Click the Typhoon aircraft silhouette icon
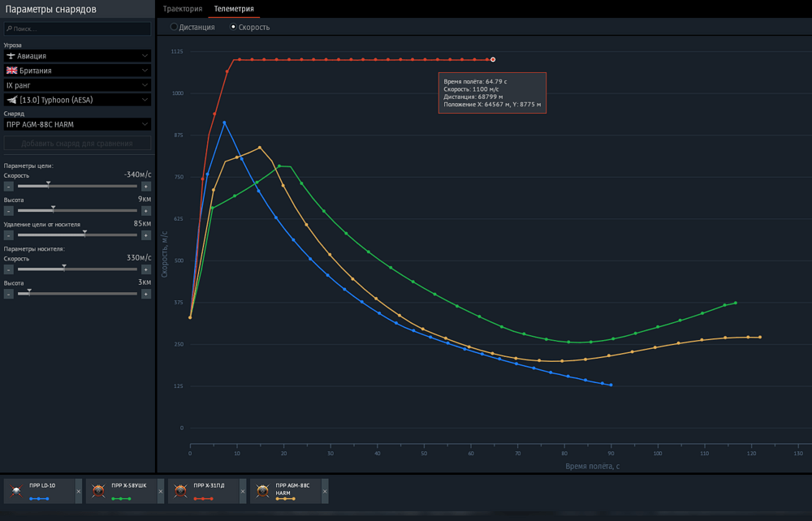Screen dimensions: 812x521 click(x=12, y=100)
